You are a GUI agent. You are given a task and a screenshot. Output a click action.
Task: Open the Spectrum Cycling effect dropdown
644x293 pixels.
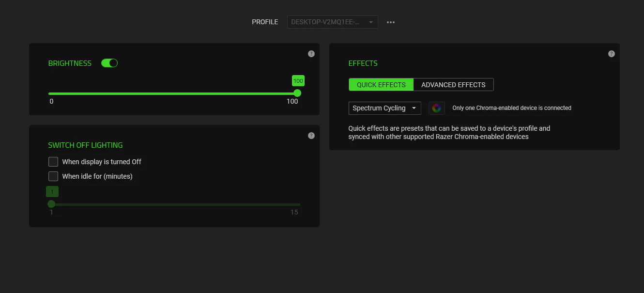click(385, 108)
